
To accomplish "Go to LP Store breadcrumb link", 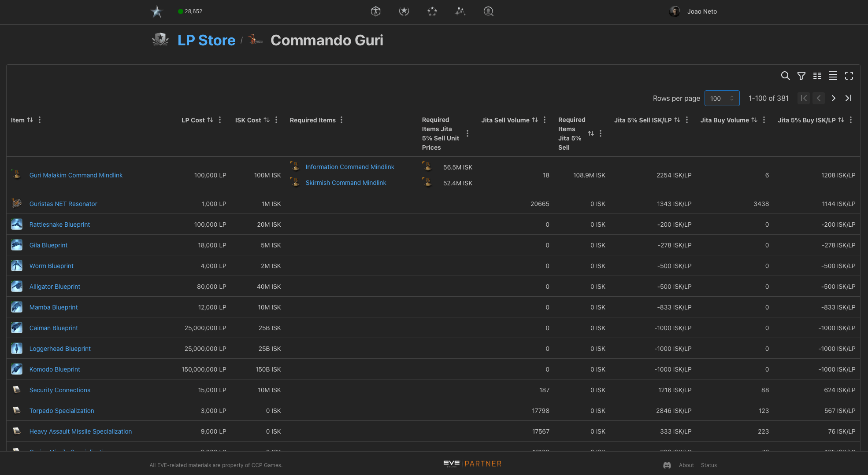I will pos(206,40).
